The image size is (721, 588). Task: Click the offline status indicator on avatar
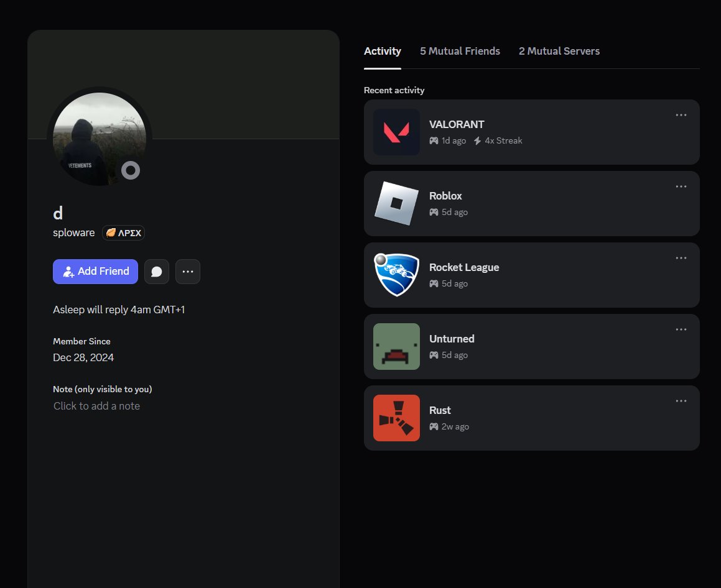pyautogui.click(x=131, y=170)
